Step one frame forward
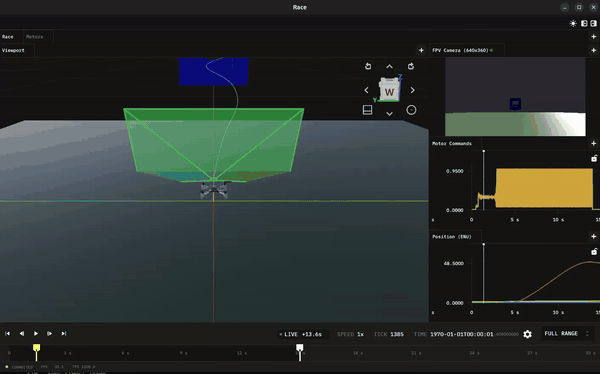This screenshot has width=600, height=374. coord(49,333)
